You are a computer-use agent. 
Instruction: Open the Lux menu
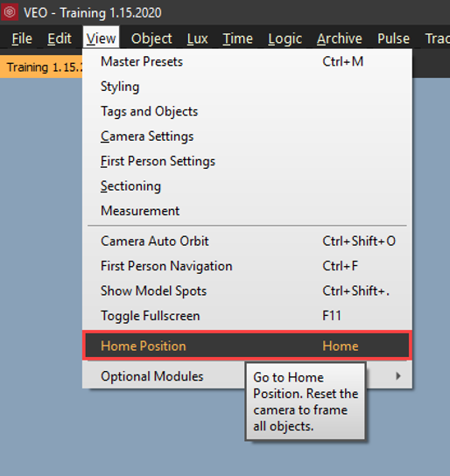pyautogui.click(x=197, y=38)
